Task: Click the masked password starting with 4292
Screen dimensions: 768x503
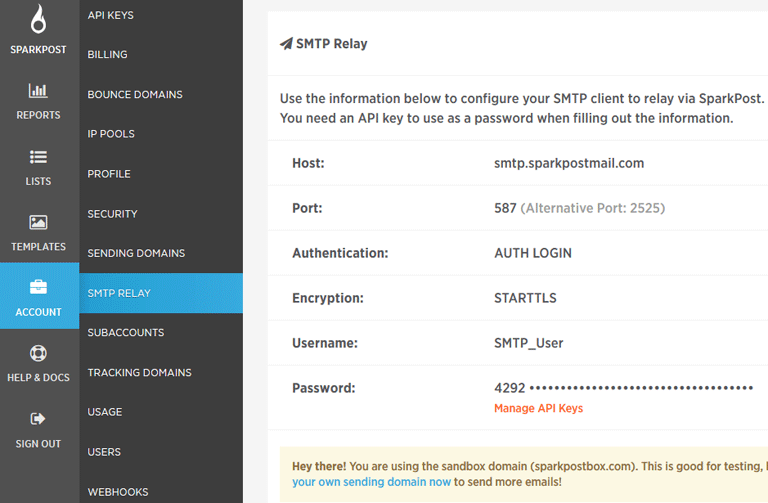Action: (624, 388)
